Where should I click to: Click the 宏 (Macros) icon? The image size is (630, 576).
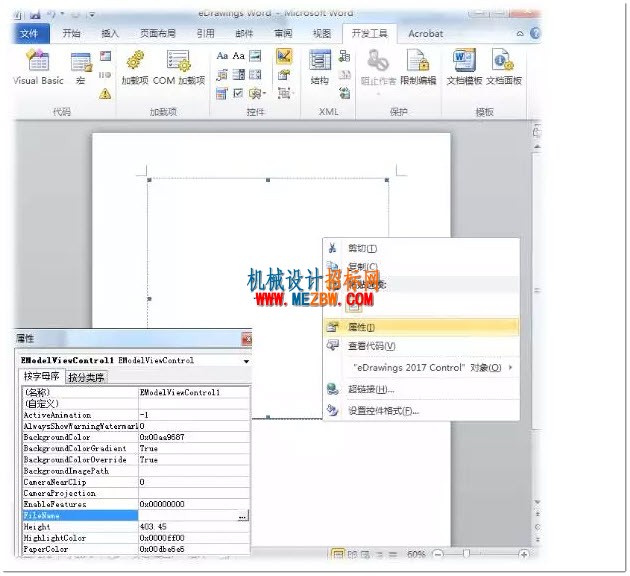click(81, 68)
